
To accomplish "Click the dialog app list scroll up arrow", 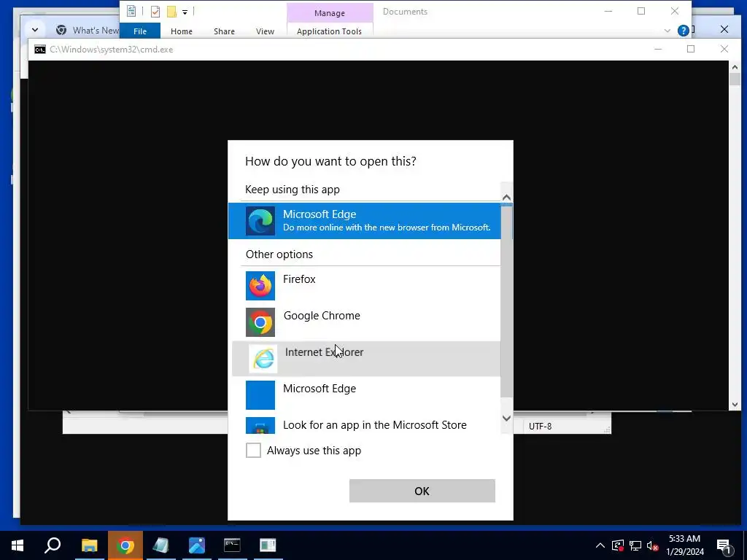I will coord(507,197).
